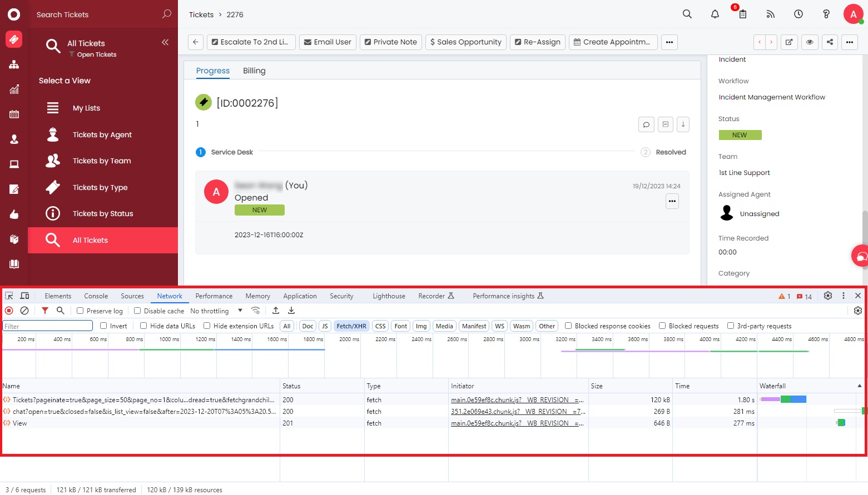The width and height of the screenshot is (868, 495).
Task: Click the help question mark icon
Action: pyautogui.click(x=826, y=14)
